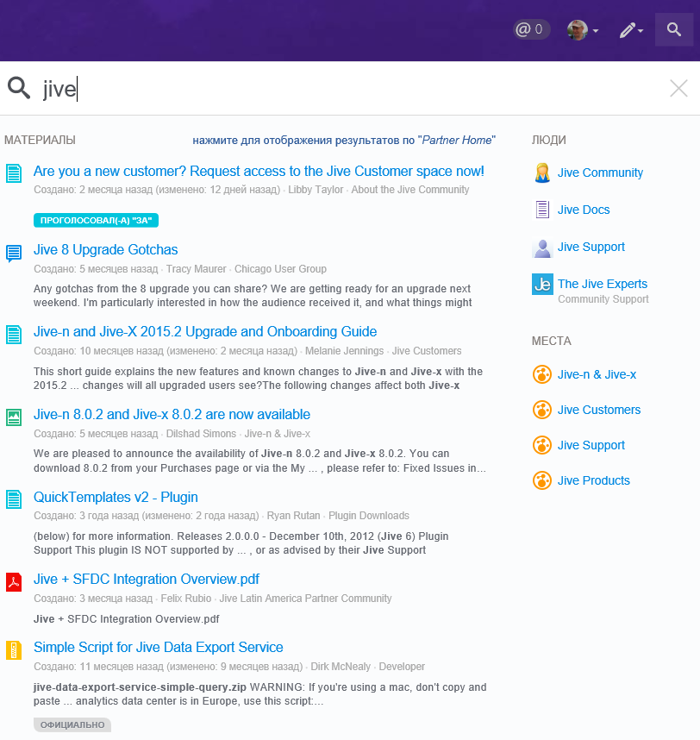
Task: Click document icon of 2015.2 Upgrade Guide
Action: (14, 335)
